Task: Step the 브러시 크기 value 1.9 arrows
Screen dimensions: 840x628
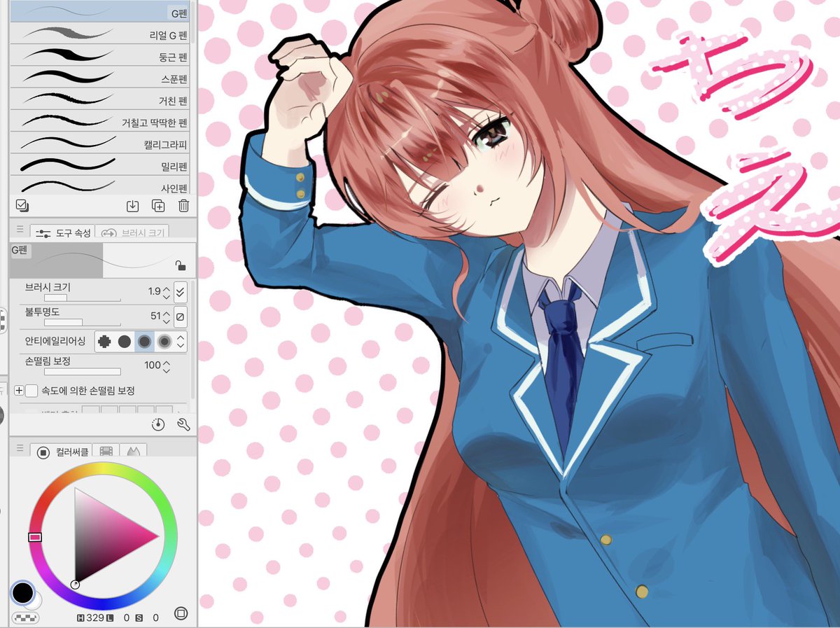Action: point(166,292)
